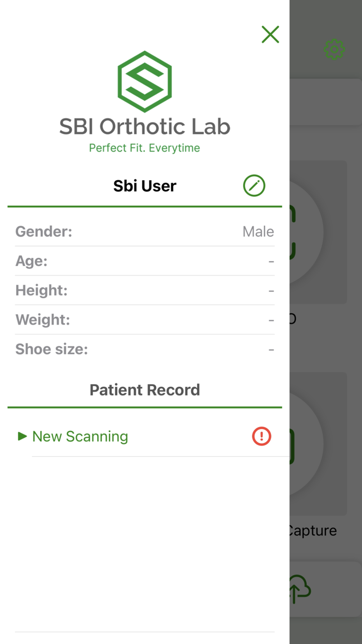Image resolution: width=362 pixels, height=644 pixels.
Task: Dismiss the sidebar using the X icon
Action: coord(270,35)
